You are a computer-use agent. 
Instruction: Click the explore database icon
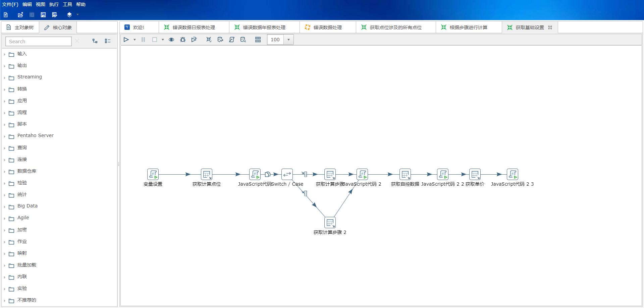243,40
